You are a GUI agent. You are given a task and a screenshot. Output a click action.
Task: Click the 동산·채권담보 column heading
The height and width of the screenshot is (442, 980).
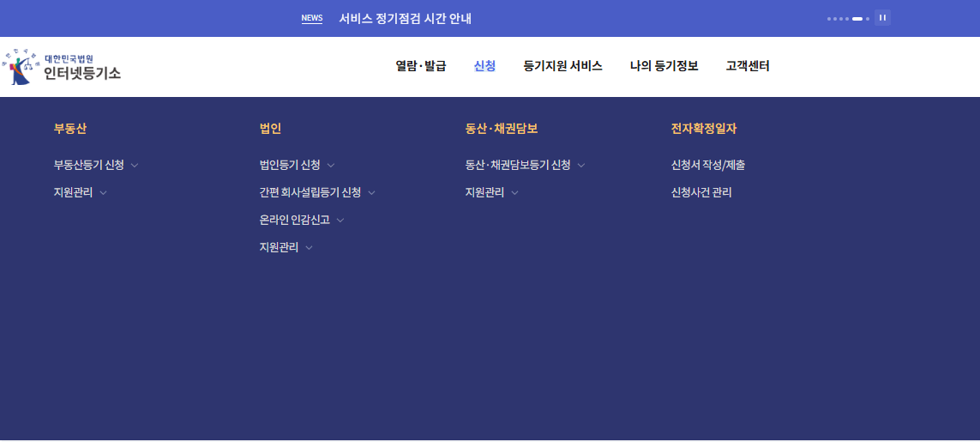coord(502,129)
